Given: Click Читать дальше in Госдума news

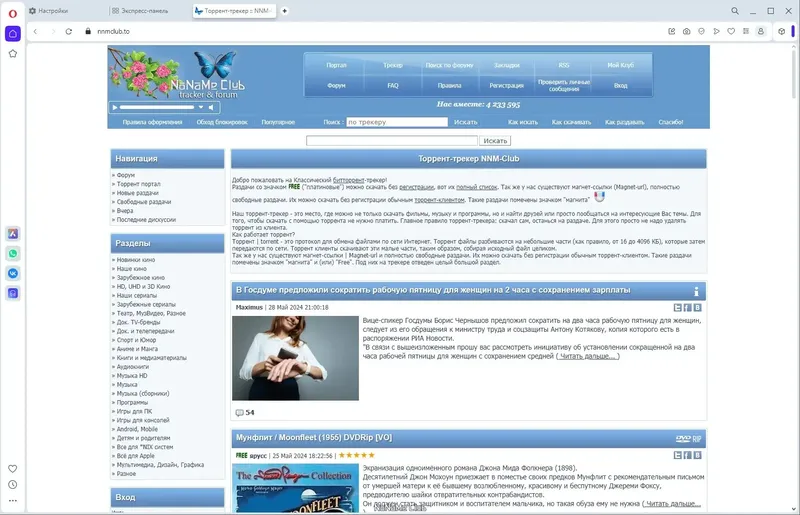Looking at the screenshot, I should click(x=587, y=356).
